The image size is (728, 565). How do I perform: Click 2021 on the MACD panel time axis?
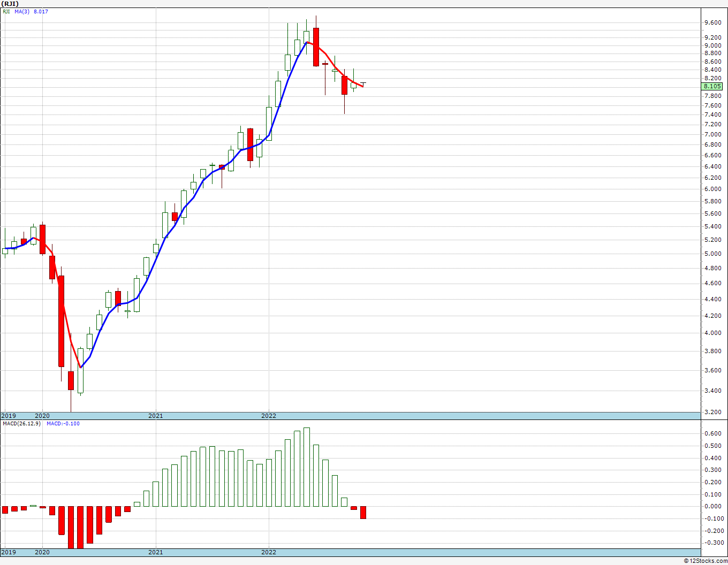pos(156,552)
